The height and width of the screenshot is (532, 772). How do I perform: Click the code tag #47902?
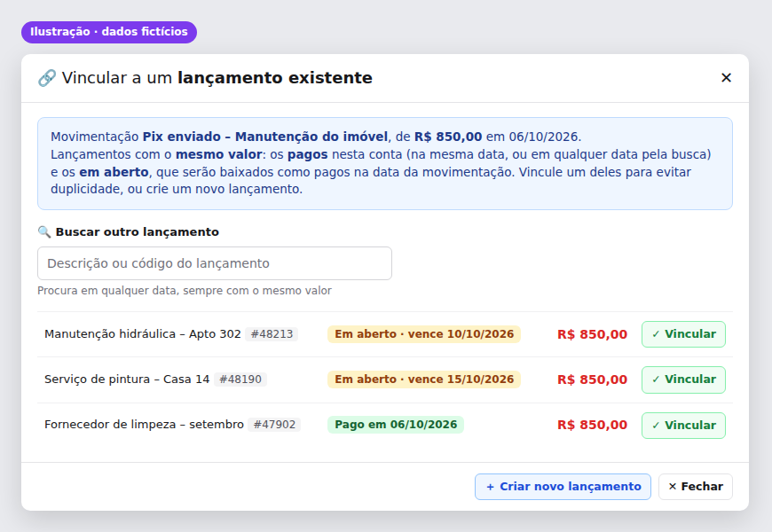274,425
